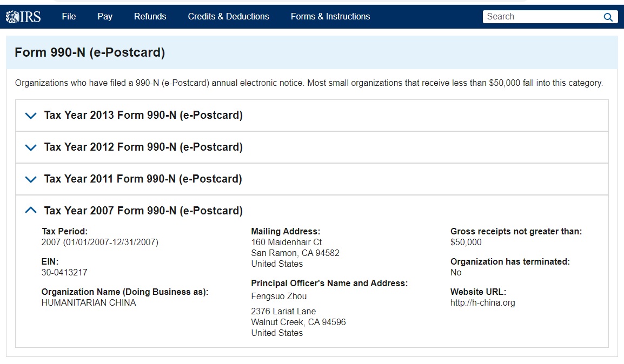624x364 pixels.
Task: Click the magnifying glass search icon
Action: pyautogui.click(x=608, y=17)
